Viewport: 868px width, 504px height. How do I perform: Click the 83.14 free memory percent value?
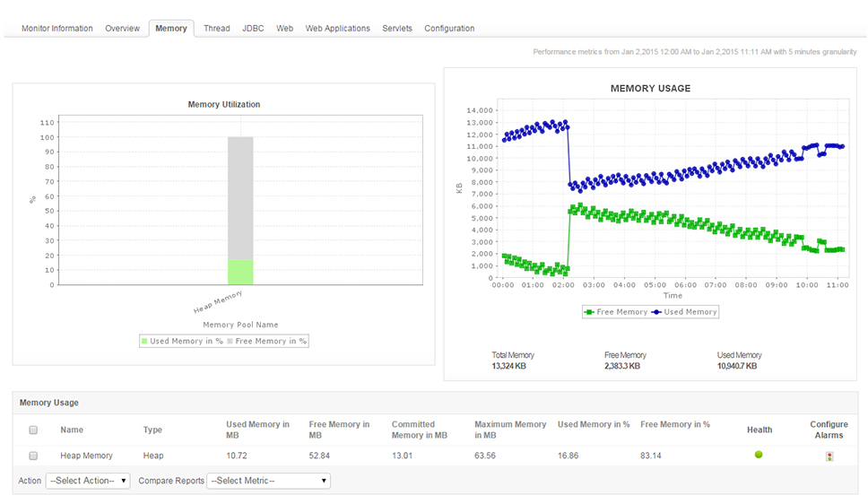pos(651,456)
